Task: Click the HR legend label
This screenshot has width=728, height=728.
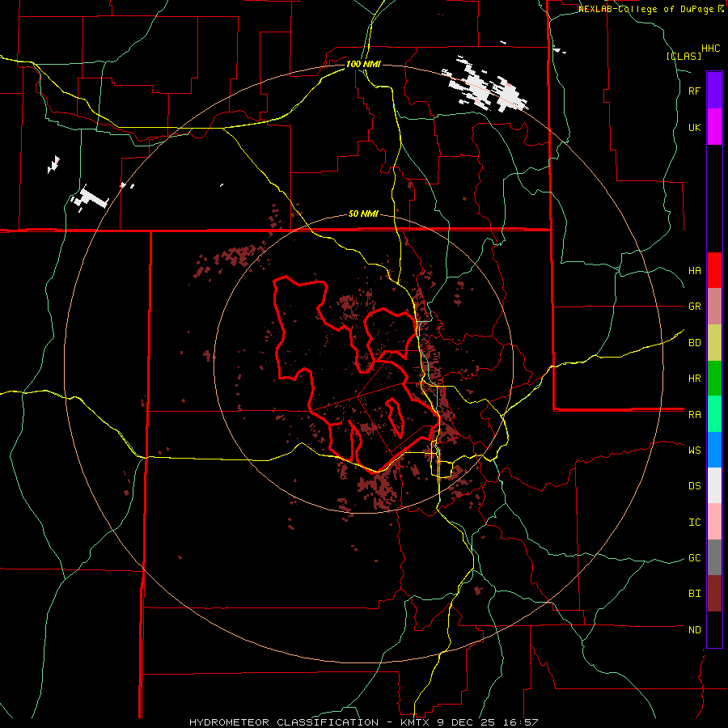Action: 694,379
